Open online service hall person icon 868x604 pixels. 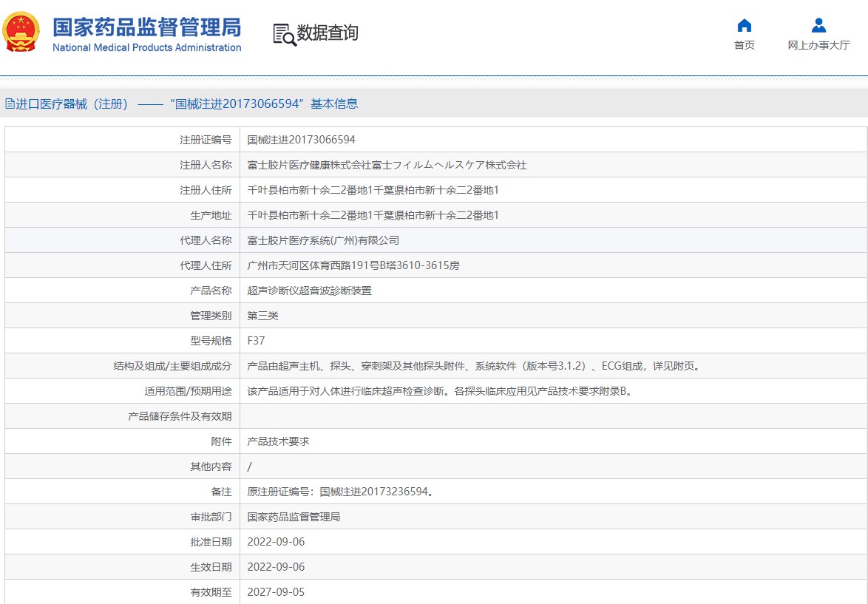point(818,25)
